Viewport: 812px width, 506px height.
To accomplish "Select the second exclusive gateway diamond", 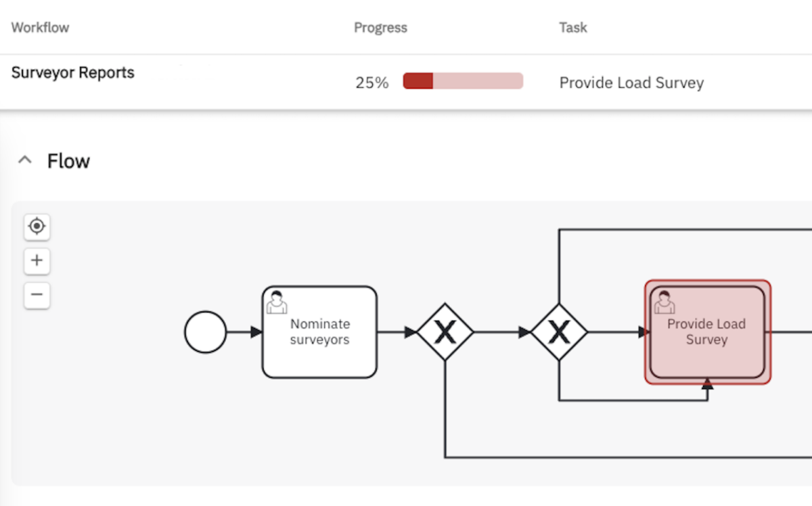I will [x=559, y=332].
